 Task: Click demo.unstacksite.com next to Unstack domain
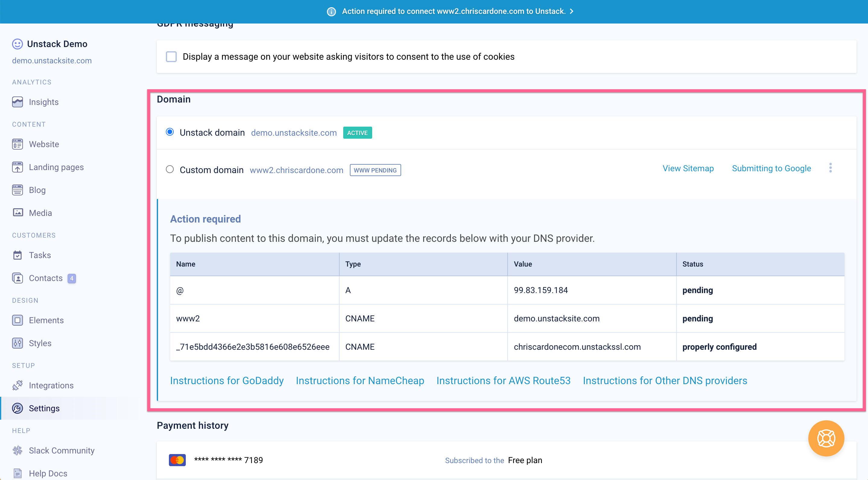(x=294, y=133)
